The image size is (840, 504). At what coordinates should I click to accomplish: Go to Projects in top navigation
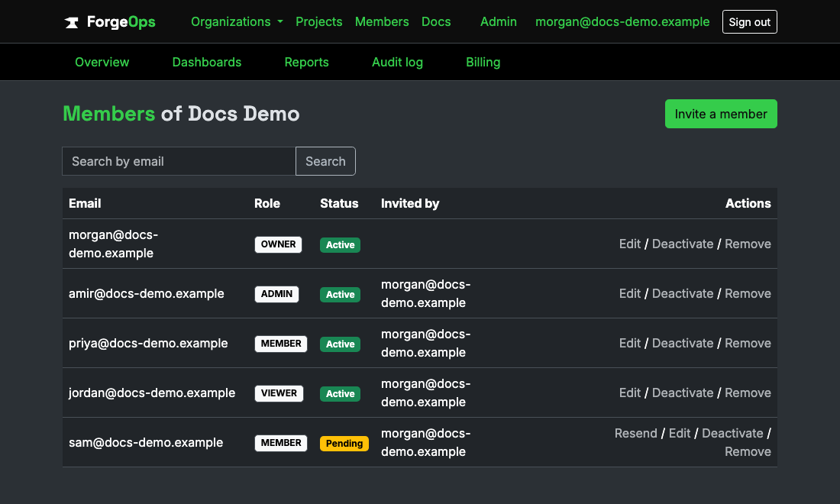click(x=318, y=22)
